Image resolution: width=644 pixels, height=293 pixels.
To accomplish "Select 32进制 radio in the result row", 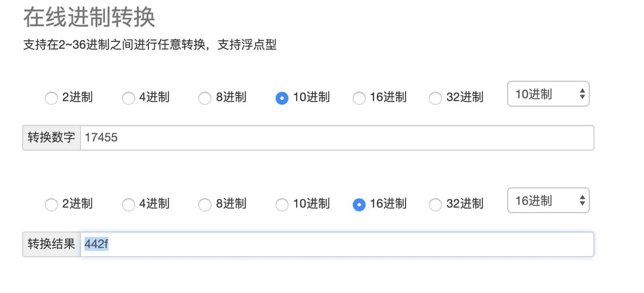I will (x=435, y=205).
